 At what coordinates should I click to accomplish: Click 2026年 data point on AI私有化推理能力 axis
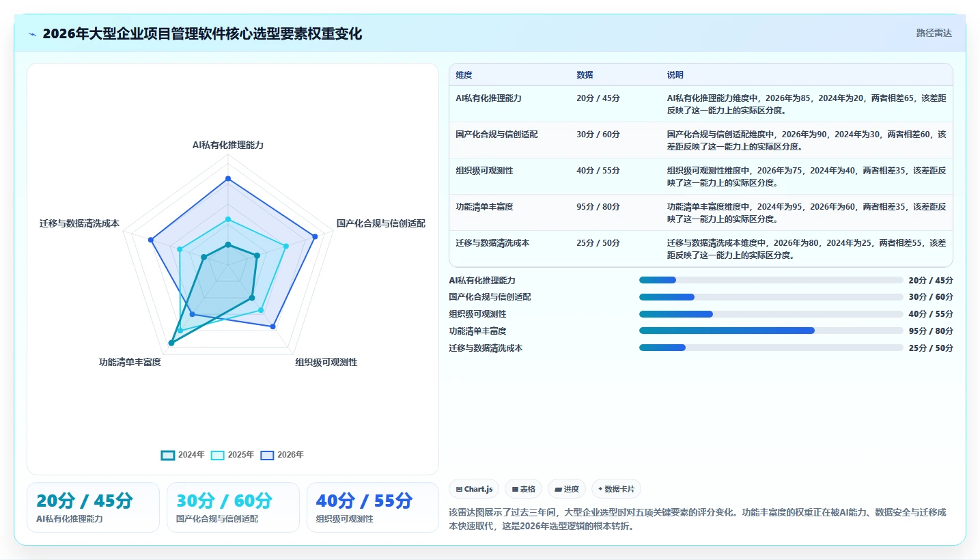(228, 179)
